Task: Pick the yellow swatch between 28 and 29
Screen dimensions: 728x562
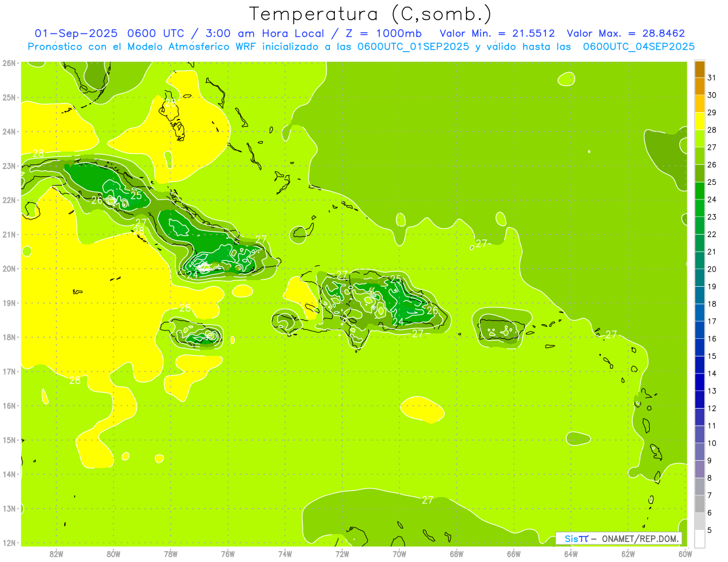Action: point(699,121)
